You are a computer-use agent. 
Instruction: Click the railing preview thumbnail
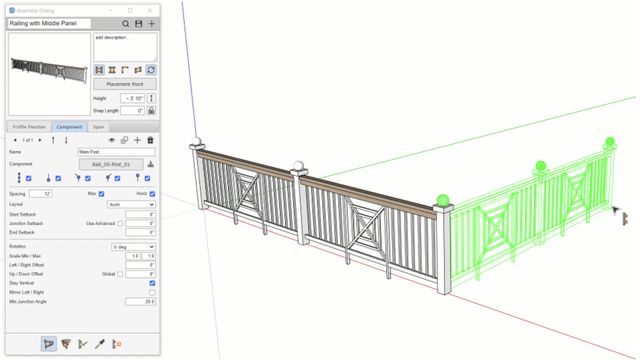(x=49, y=74)
